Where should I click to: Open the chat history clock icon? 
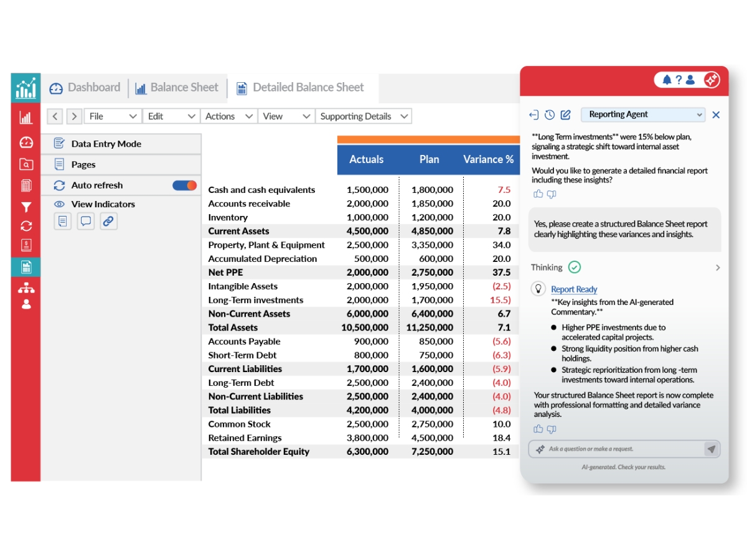tap(550, 114)
